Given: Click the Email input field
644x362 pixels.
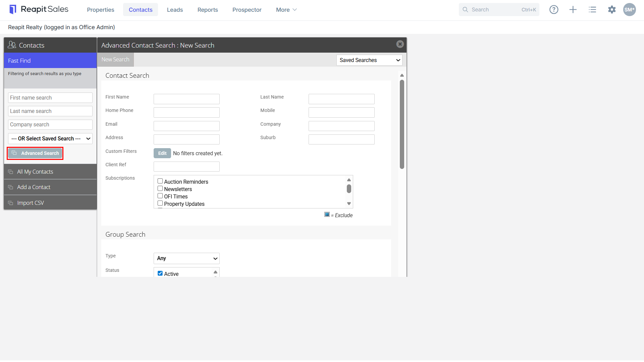Looking at the screenshot, I should pyautogui.click(x=186, y=126).
